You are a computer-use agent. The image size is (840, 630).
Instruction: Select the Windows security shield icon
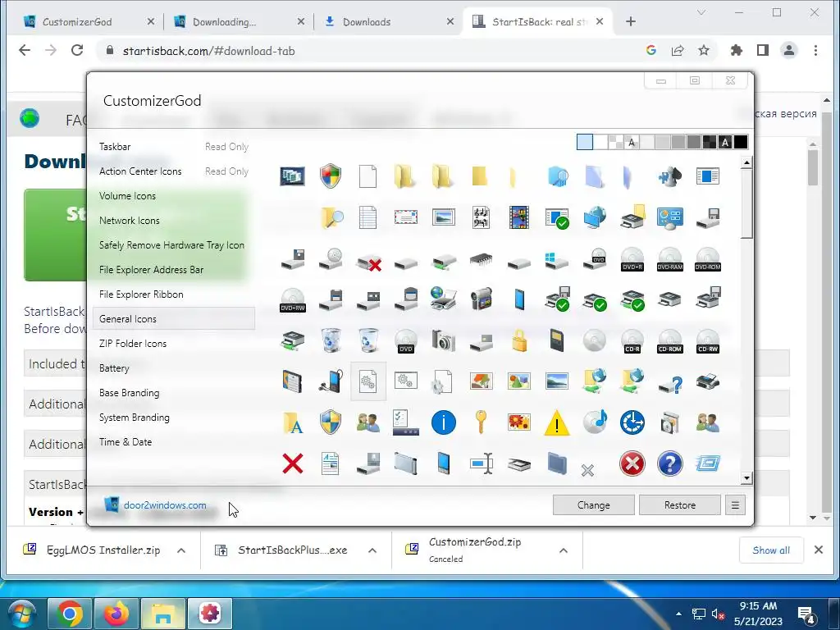(331, 176)
